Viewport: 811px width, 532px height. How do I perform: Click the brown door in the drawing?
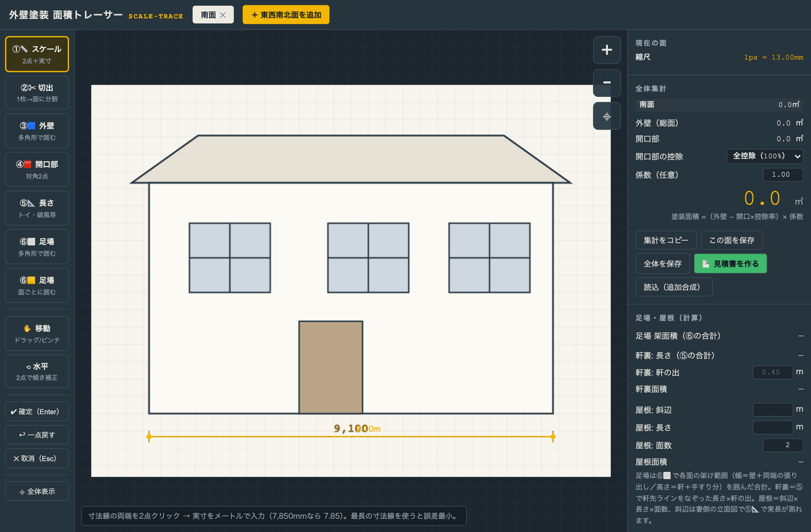(x=330, y=367)
